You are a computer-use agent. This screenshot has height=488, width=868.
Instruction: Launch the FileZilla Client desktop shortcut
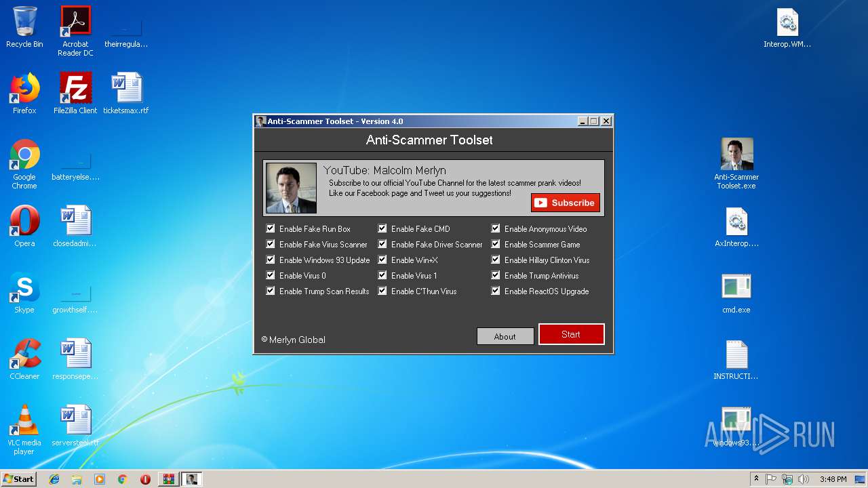[x=75, y=94]
